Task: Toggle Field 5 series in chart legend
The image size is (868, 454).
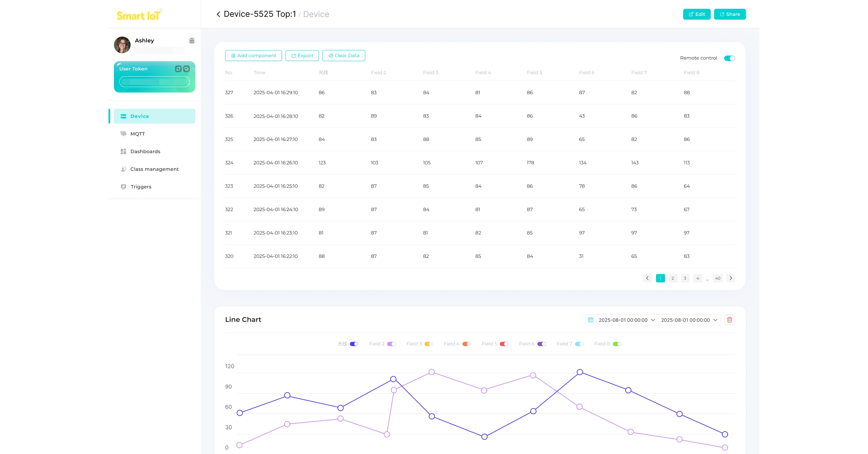Action: [x=504, y=344]
